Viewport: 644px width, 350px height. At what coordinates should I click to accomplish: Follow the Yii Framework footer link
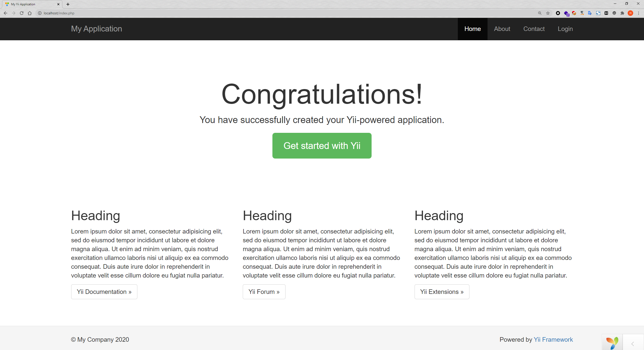pos(553,339)
